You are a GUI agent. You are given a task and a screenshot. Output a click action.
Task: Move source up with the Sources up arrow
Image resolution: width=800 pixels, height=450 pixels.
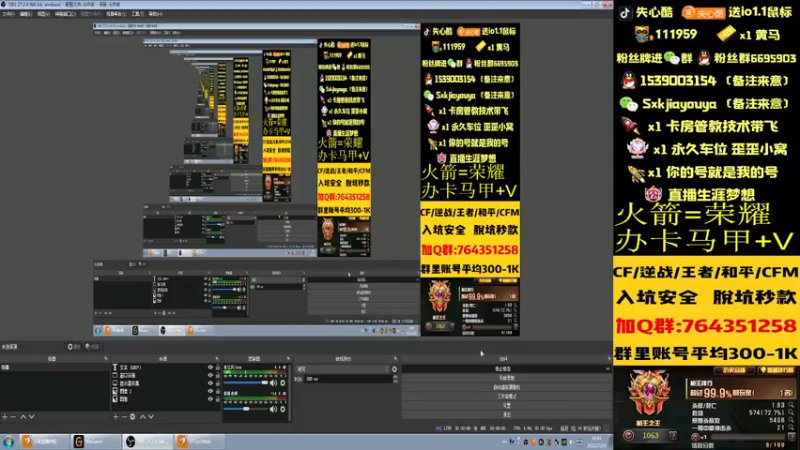pos(142,417)
